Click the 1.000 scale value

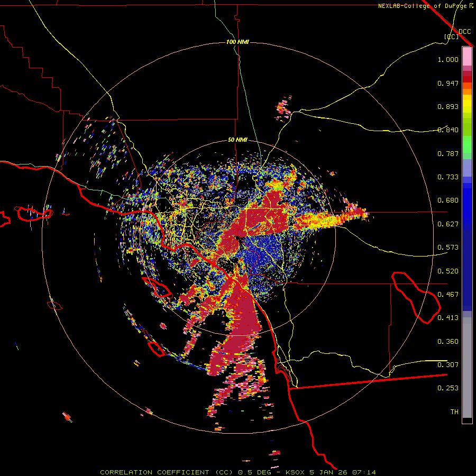tap(448, 59)
